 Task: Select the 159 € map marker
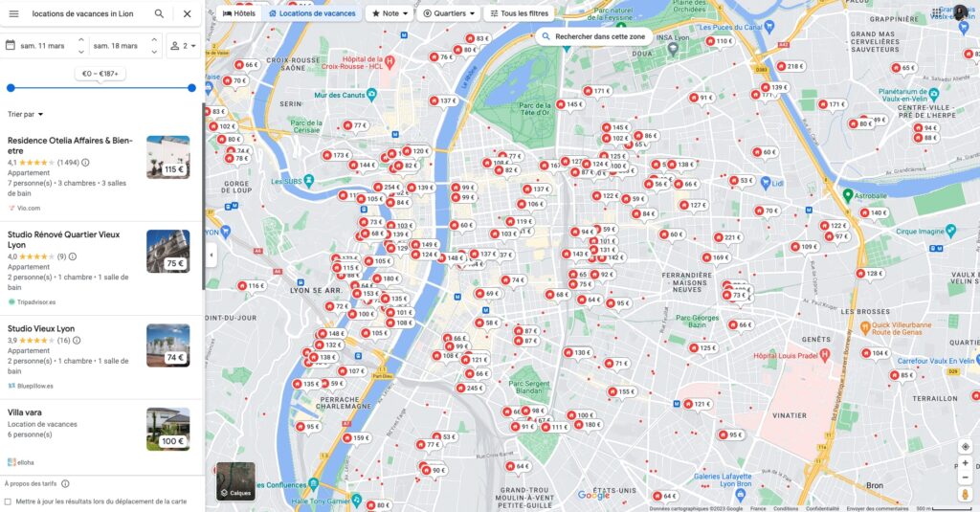pyautogui.click(x=357, y=438)
